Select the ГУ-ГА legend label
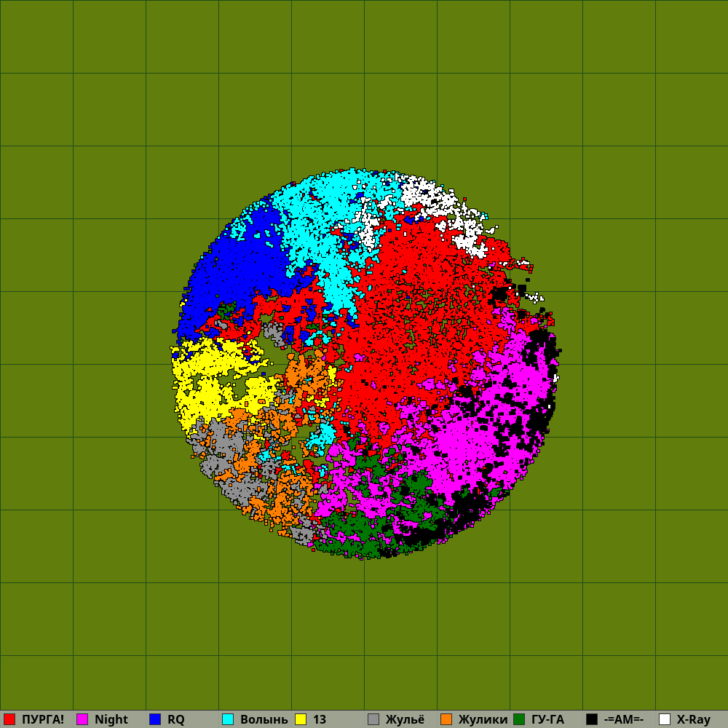Viewport: 728px width, 728px height. tap(548, 719)
